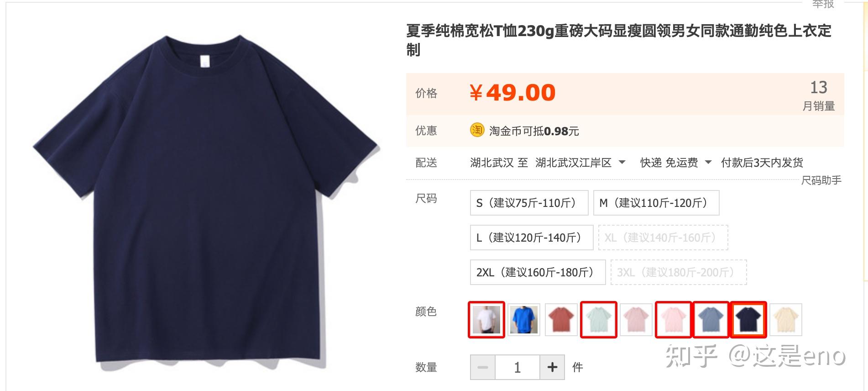Choose size S (75斤-110斤)

click(529, 203)
